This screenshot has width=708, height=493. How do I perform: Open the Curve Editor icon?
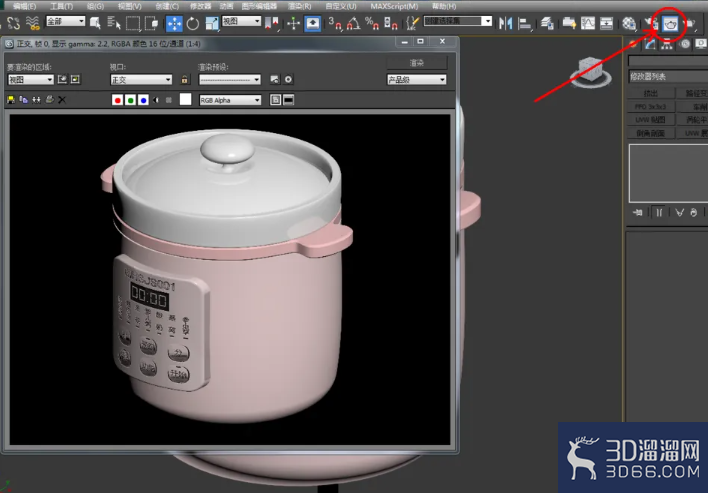click(x=588, y=23)
